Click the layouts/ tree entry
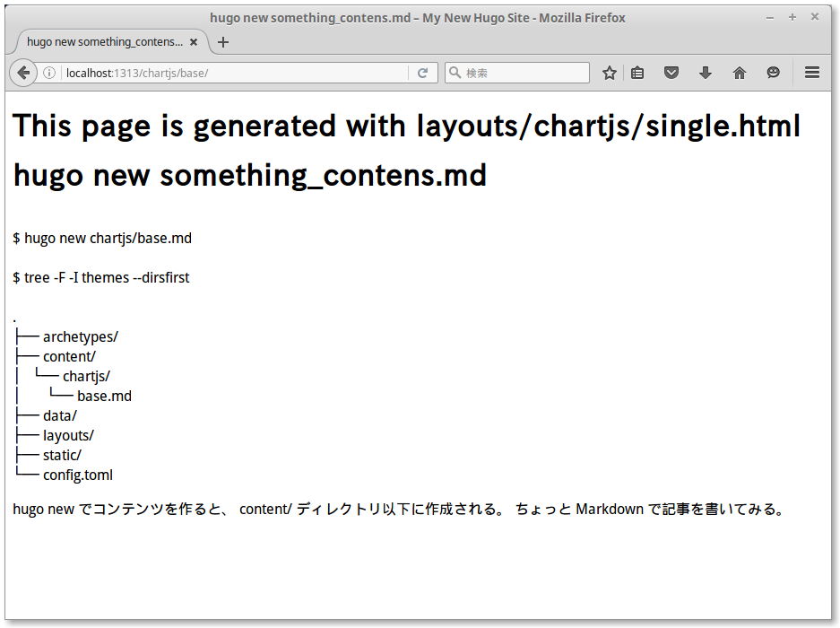Screen dimensions: 840x628 pyautogui.click(x=68, y=435)
